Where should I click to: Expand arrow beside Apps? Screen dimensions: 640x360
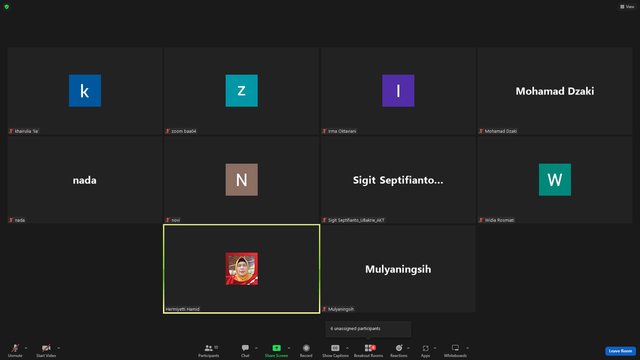pos(435,348)
